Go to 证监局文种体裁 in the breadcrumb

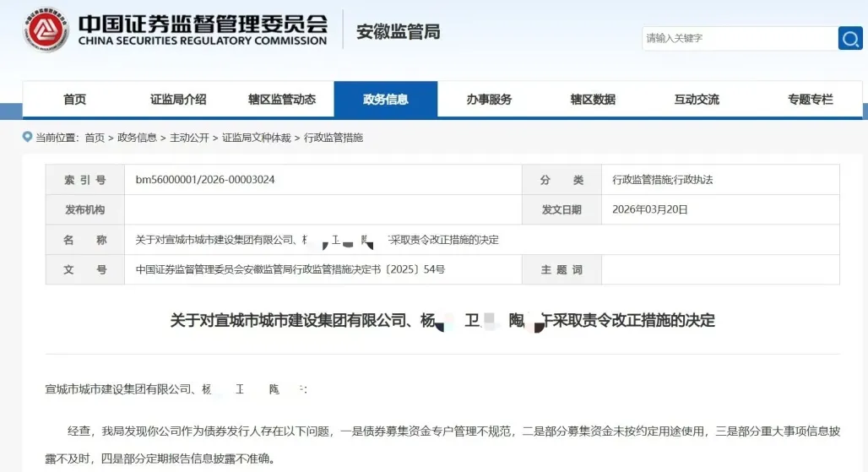pos(257,138)
